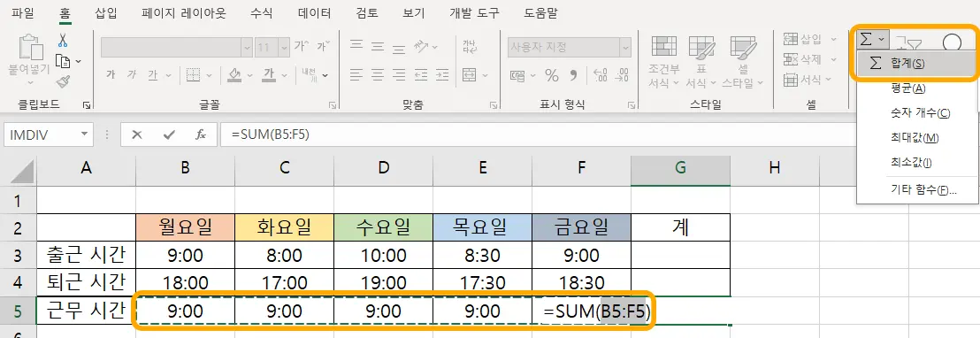Toggle the wrap text icon
980x338 pixels.
[x=470, y=46]
